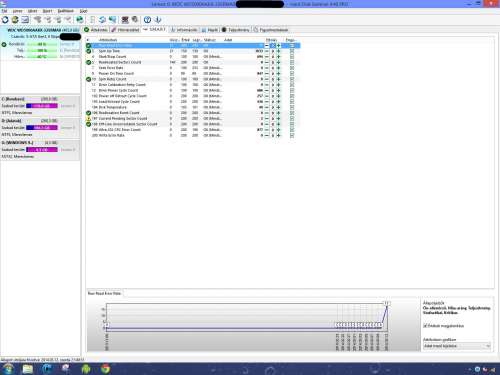Open Google Chrome from the taskbar
This screenshot has width=500, height=375.
[106, 369]
